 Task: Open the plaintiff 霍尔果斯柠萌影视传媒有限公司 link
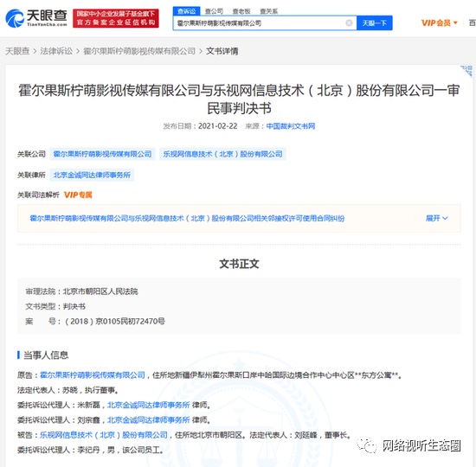click(93, 375)
